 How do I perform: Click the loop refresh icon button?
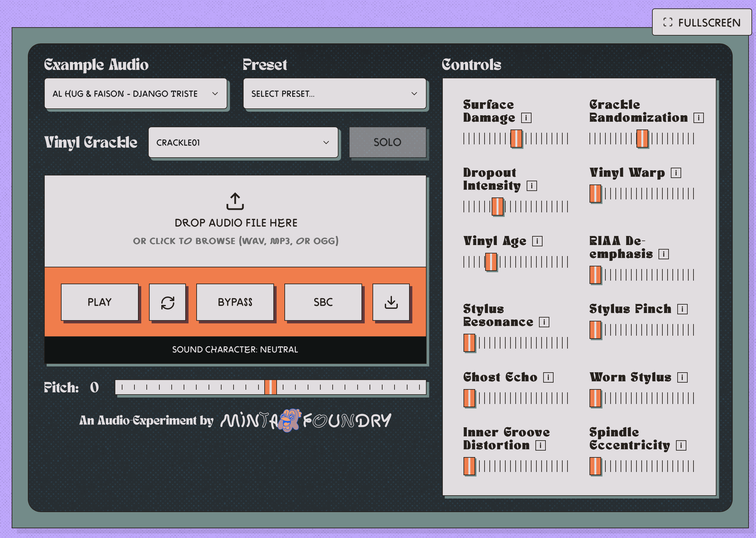click(167, 302)
